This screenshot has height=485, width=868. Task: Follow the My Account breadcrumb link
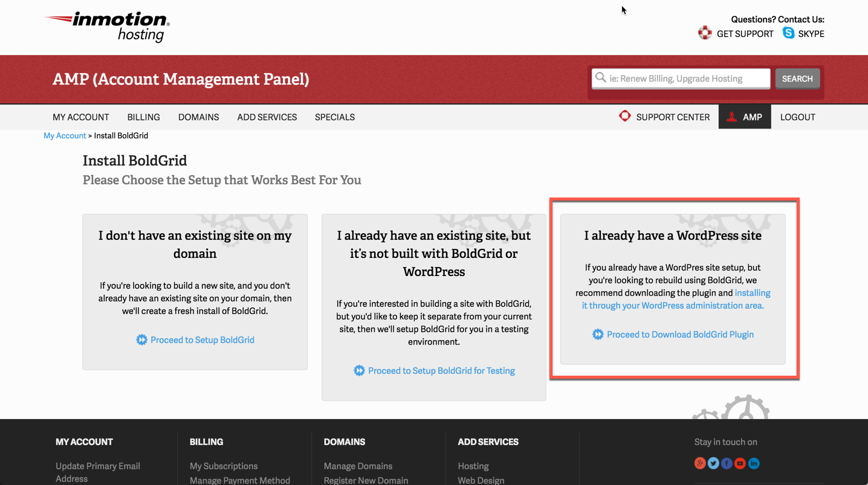click(x=65, y=136)
